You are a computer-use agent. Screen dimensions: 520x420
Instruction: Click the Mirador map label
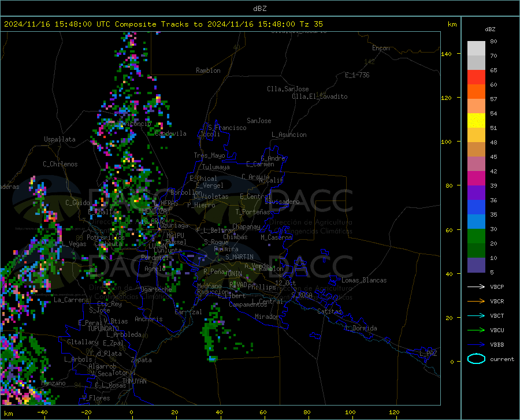pos(266,317)
